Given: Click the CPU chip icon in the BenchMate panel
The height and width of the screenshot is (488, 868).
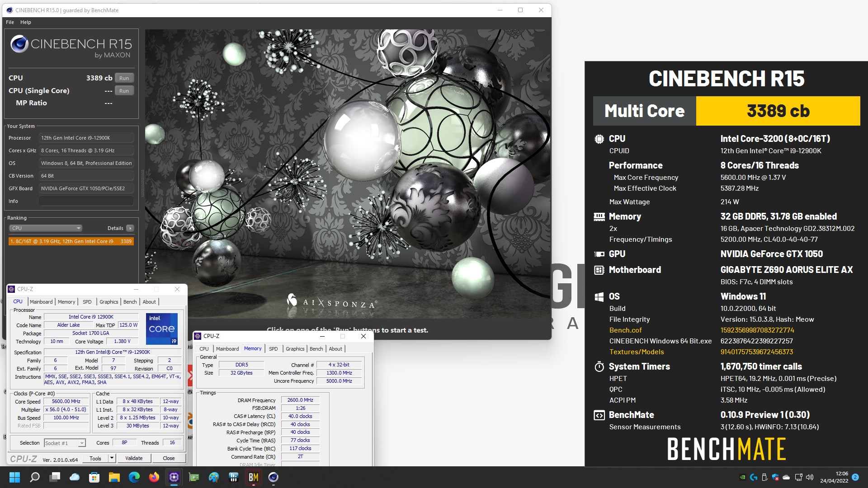Looking at the screenshot, I should 599,139.
